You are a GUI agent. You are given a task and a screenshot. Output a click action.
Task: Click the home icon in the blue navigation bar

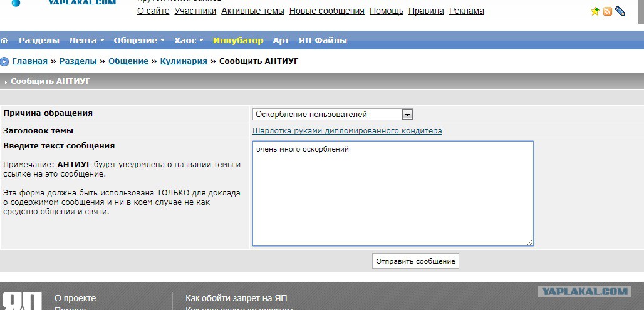[4, 40]
